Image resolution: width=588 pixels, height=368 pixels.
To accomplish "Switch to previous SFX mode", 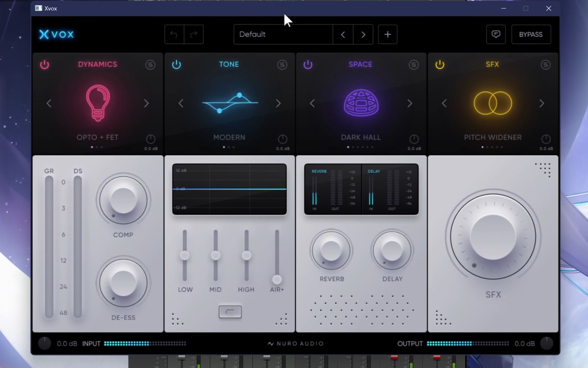I will (444, 103).
